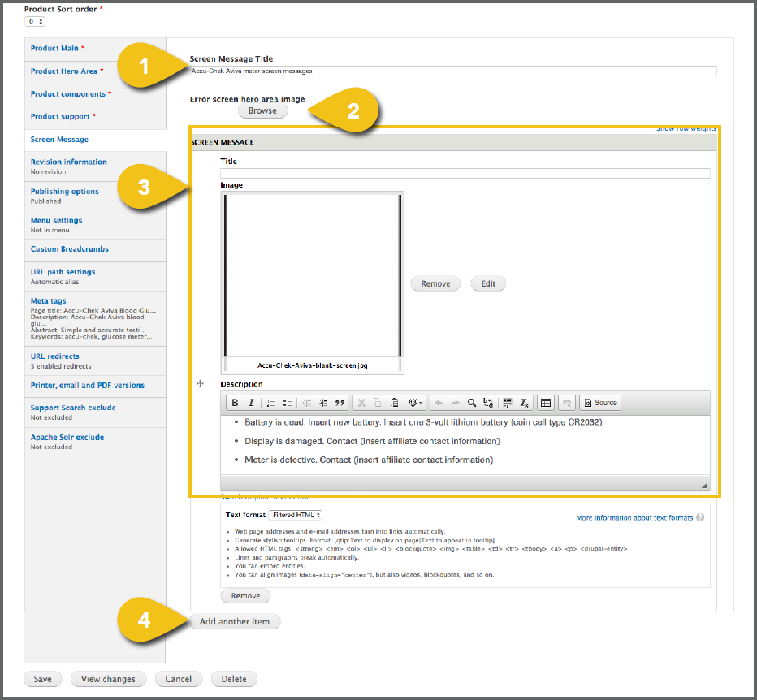Remove this screen message item

tap(245, 596)
